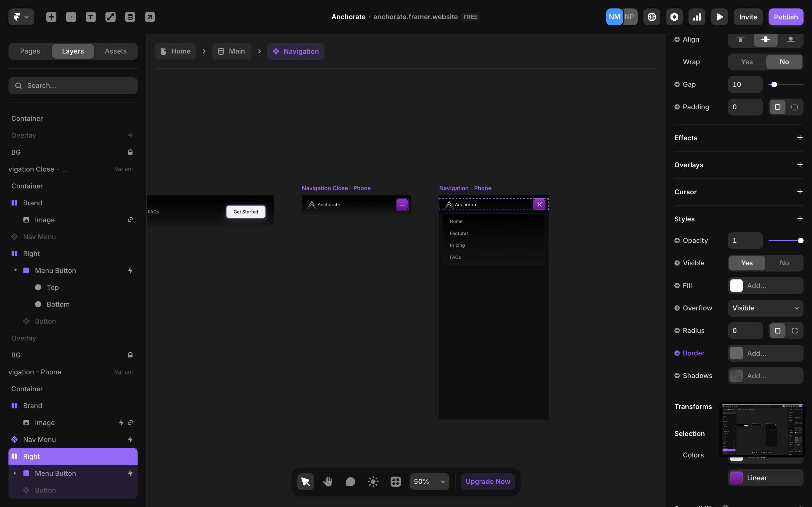Open the 50% zoom level dropdown

point(429,482)
